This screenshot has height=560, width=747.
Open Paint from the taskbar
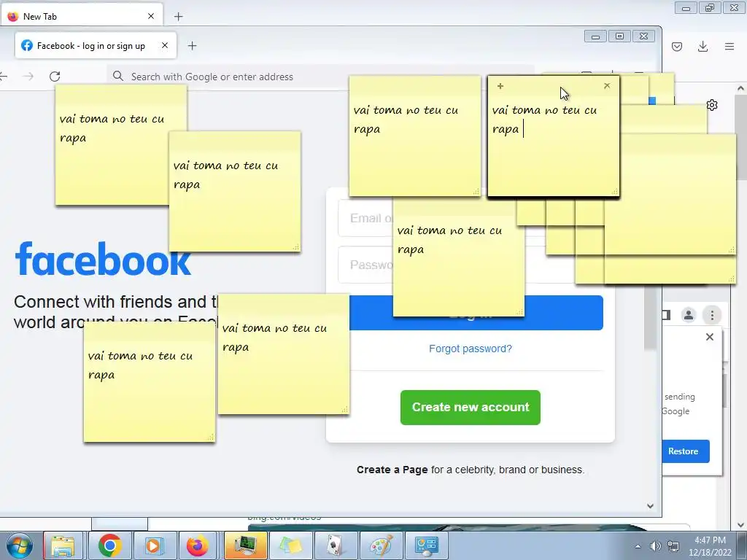tap(381, 545)
